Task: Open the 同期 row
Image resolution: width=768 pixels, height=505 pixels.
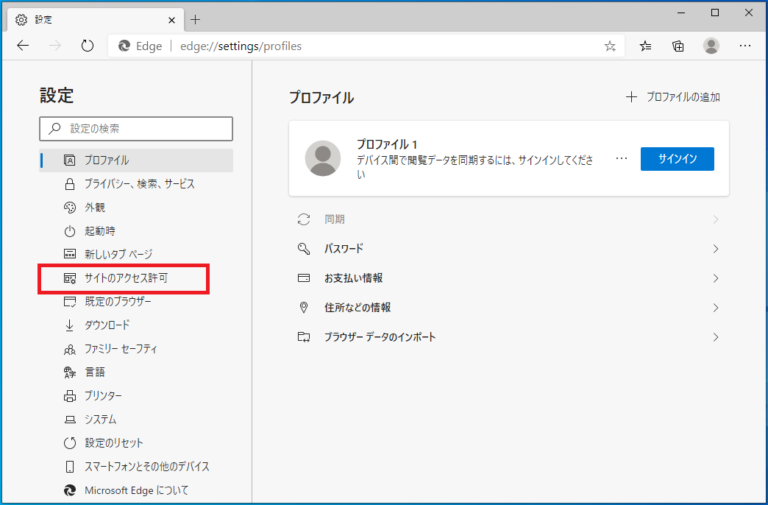Action: (x=508, y=219)
